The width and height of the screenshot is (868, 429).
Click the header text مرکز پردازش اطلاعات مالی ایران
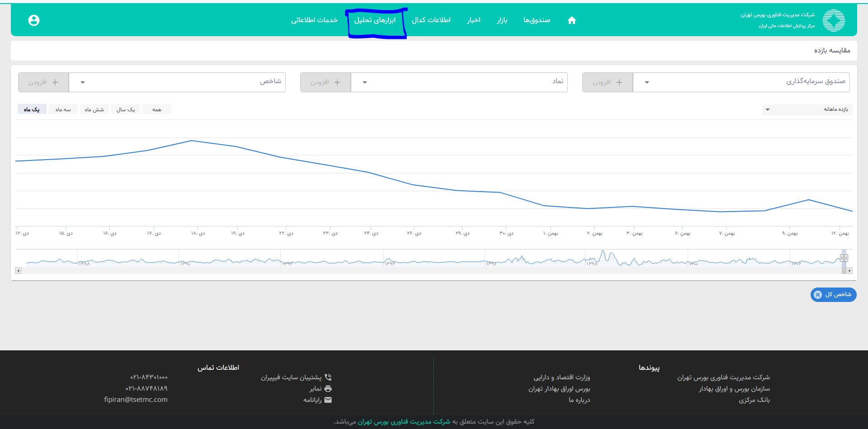pos(787,26)
